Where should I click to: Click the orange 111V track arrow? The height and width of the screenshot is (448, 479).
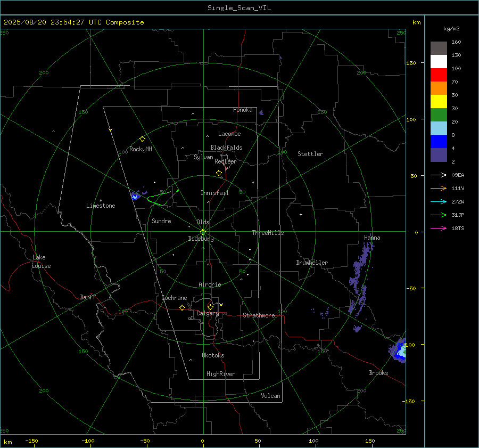pyautogui.click(x=439, y=189)
